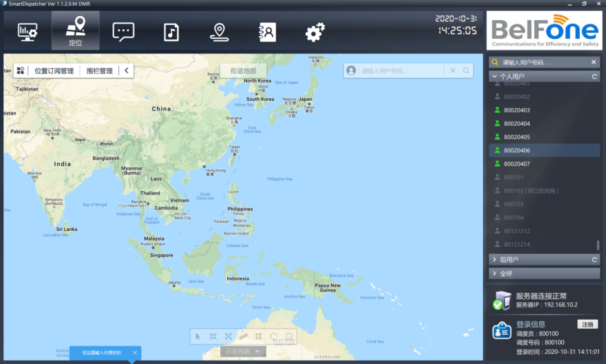Click the login info ID badge icon

(502, 330)
